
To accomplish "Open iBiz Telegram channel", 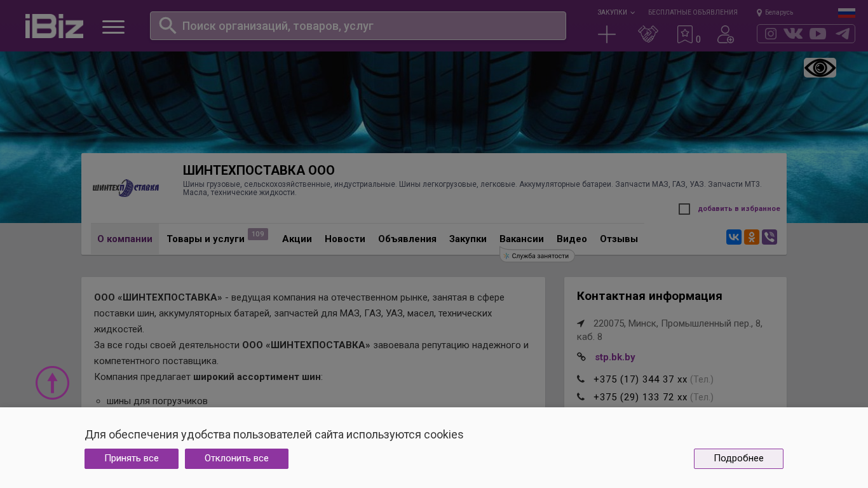I will (x=843, y=34).
